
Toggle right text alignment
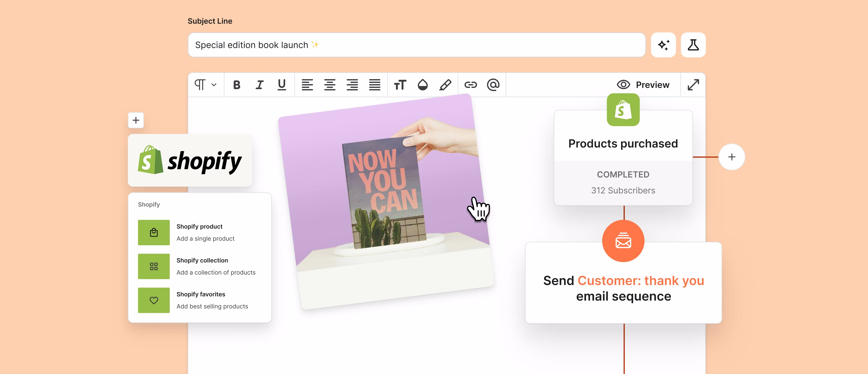(353, 85)
